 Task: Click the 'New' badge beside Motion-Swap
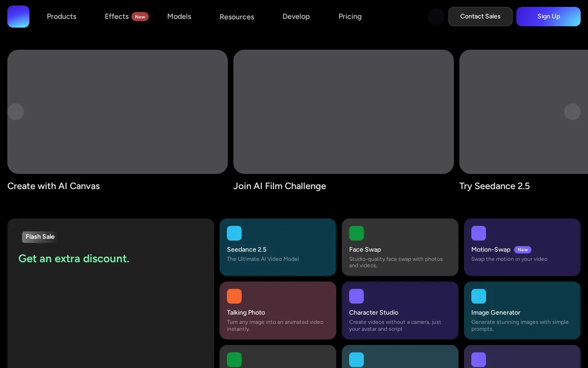tap(523, 250)
